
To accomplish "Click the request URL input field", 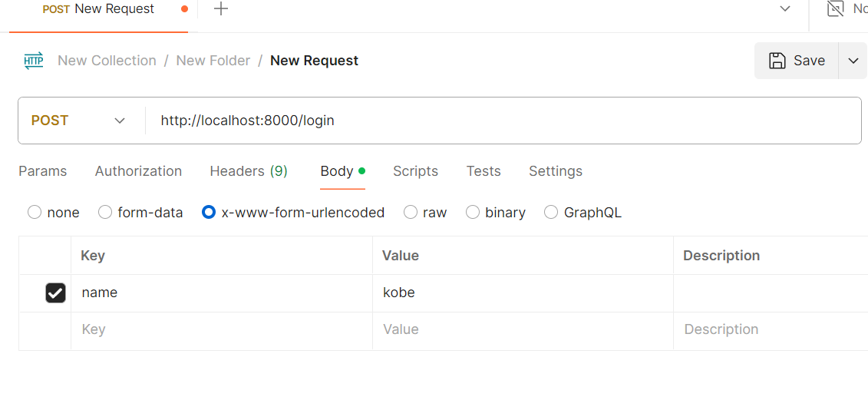I will pyautogui.click(x=499, y=121).
